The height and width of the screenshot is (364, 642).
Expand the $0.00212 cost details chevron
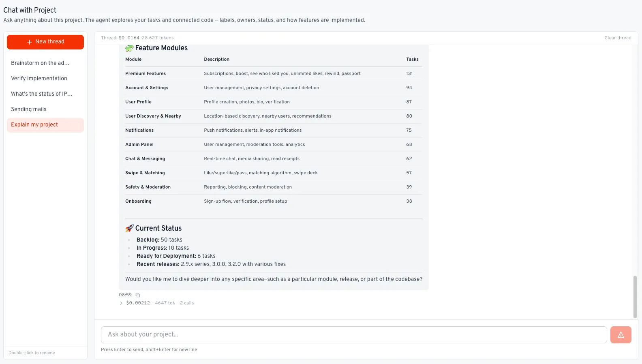[121, 303]
